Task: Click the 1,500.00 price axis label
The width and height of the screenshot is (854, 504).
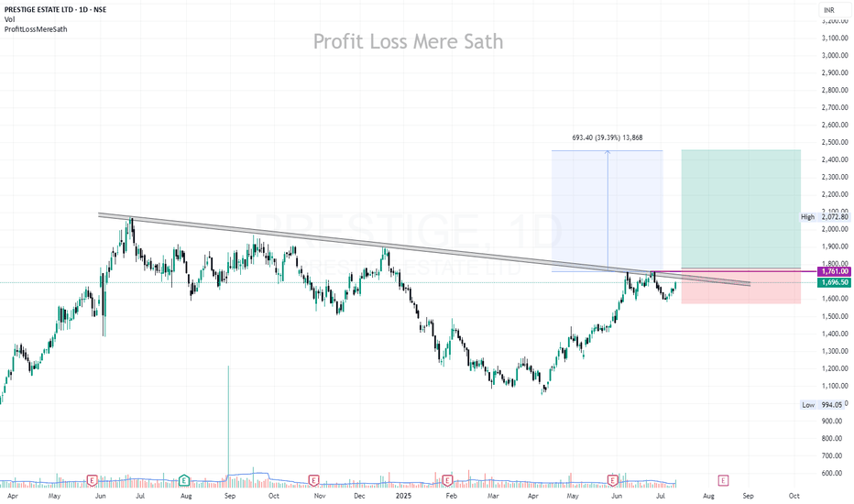Action: point(835,316)
